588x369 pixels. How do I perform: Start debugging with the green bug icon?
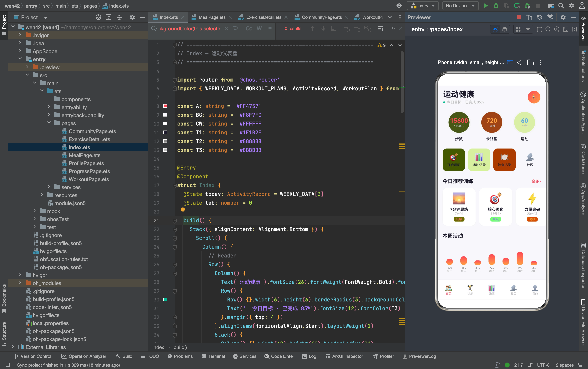tap(496, 6)
